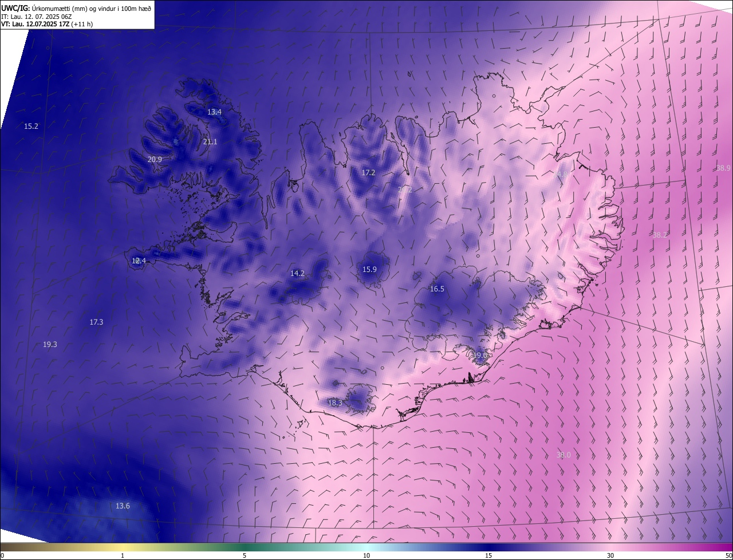
Task: Click the 20.9 value label
Action: (x=155, y=160)
